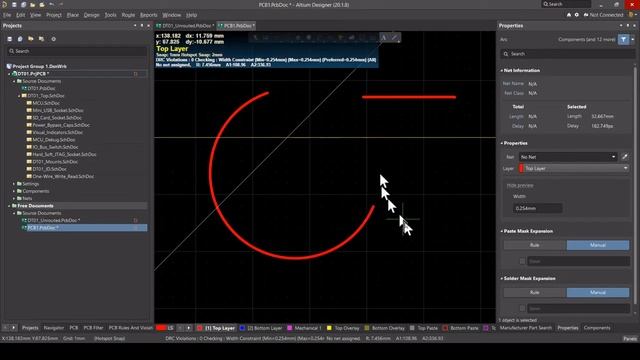Click the Width field showing 0.254mm
Screen dimensions: 640x360
[537, 208]
